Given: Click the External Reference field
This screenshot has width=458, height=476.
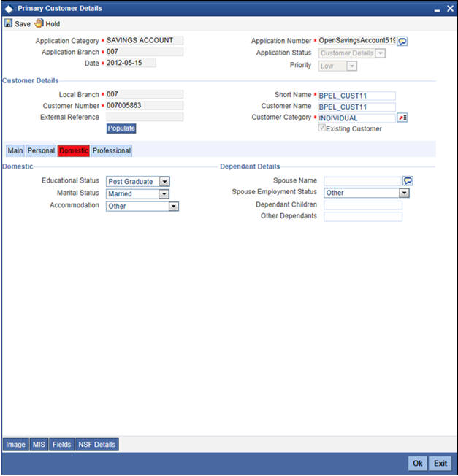Looking at the screenshot, I should (145, 117).
